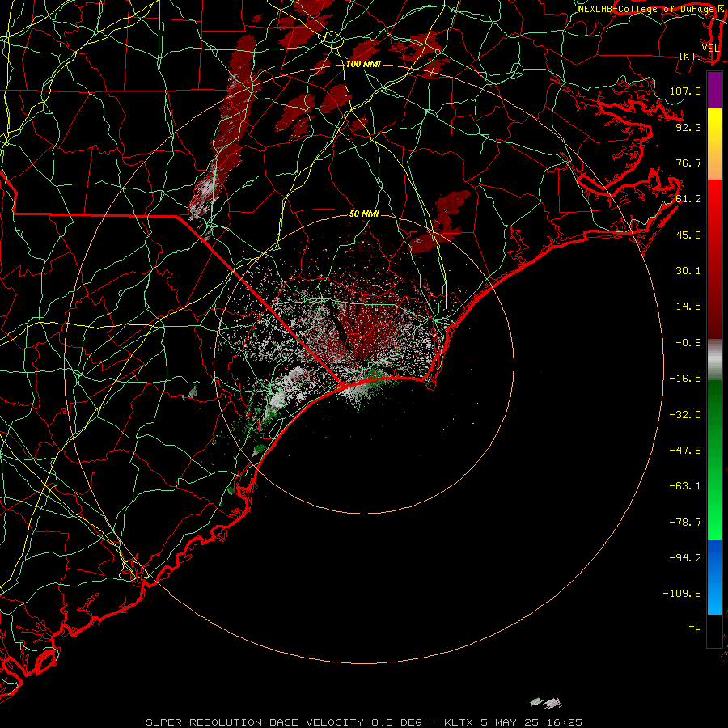
Task: Click the TH threshold label
Action: 695,630
